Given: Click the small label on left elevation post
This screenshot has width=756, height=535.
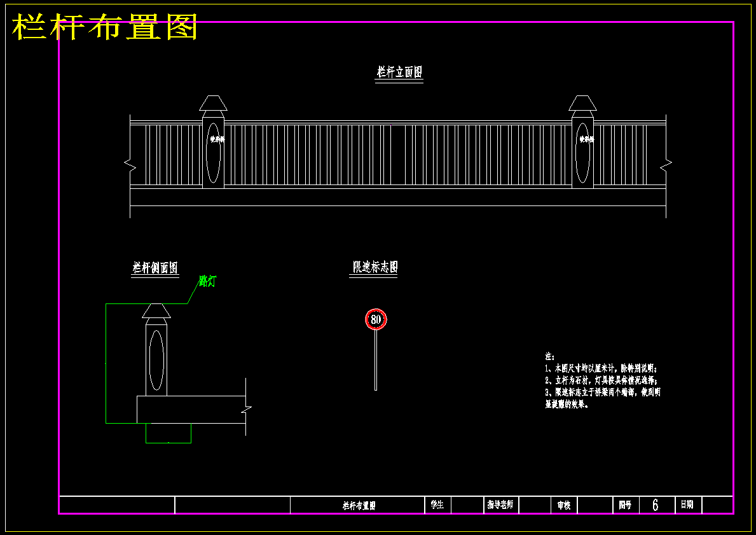Looking at the screenshot, I should (x=217, y=139).
